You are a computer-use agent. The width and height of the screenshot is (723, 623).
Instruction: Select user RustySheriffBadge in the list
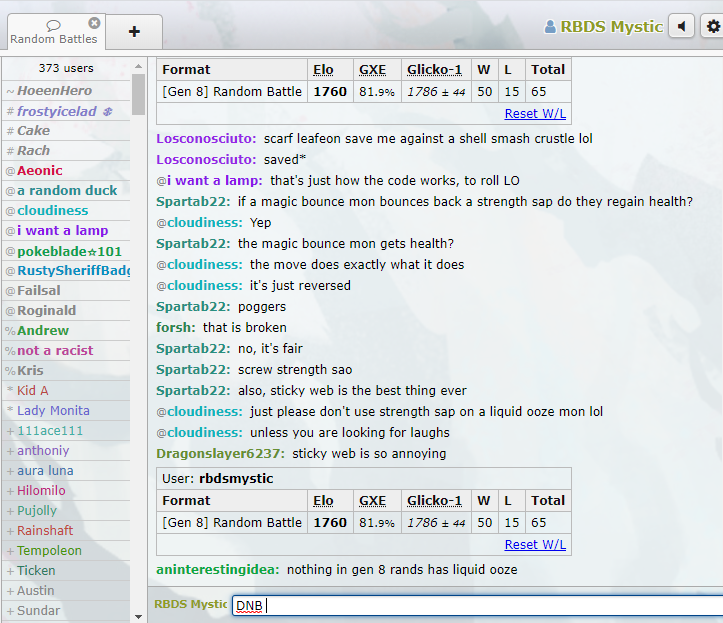click(x=66, y=271)
